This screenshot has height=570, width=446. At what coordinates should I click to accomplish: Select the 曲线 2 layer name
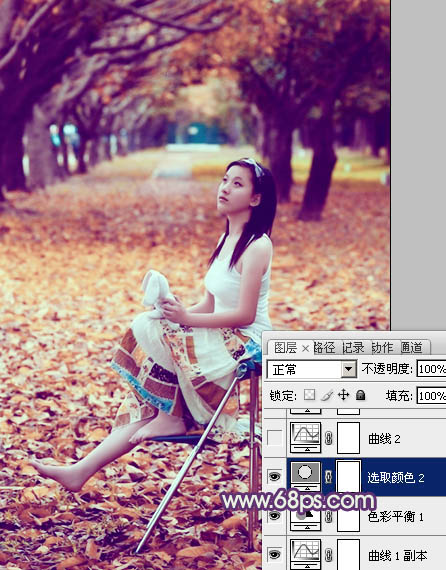tap(384, 439)
